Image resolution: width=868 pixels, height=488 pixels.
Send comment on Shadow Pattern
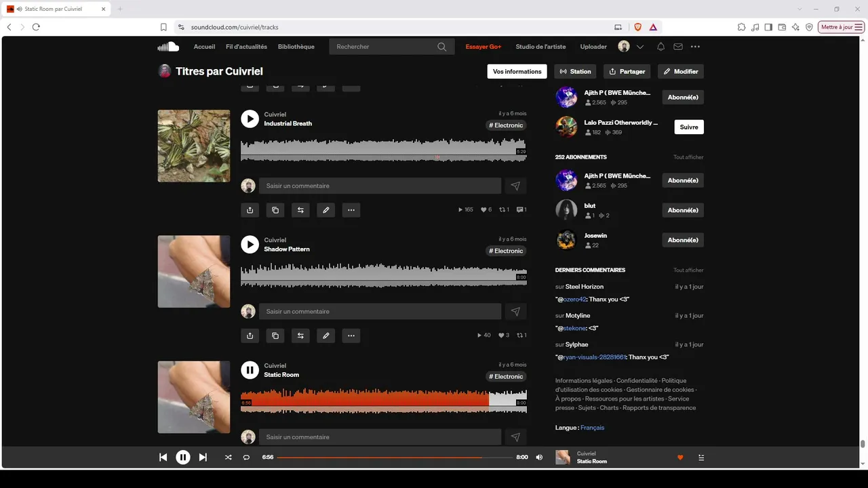515,311
